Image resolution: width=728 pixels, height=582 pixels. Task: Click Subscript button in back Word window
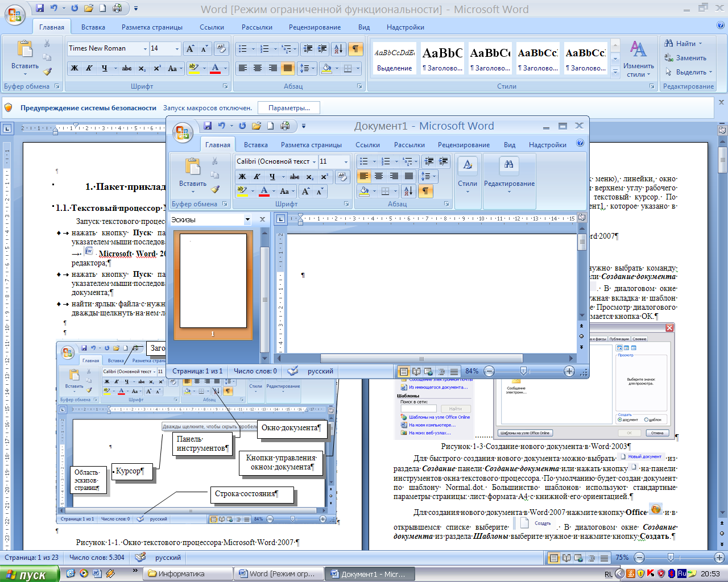(x=142, y=68)
